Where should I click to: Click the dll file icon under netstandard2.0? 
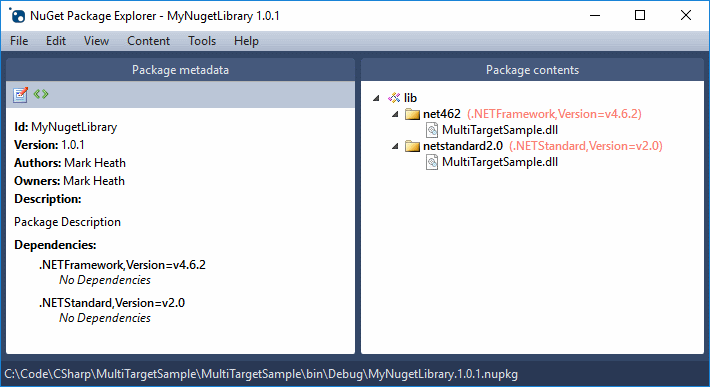[x=432, y=162]
